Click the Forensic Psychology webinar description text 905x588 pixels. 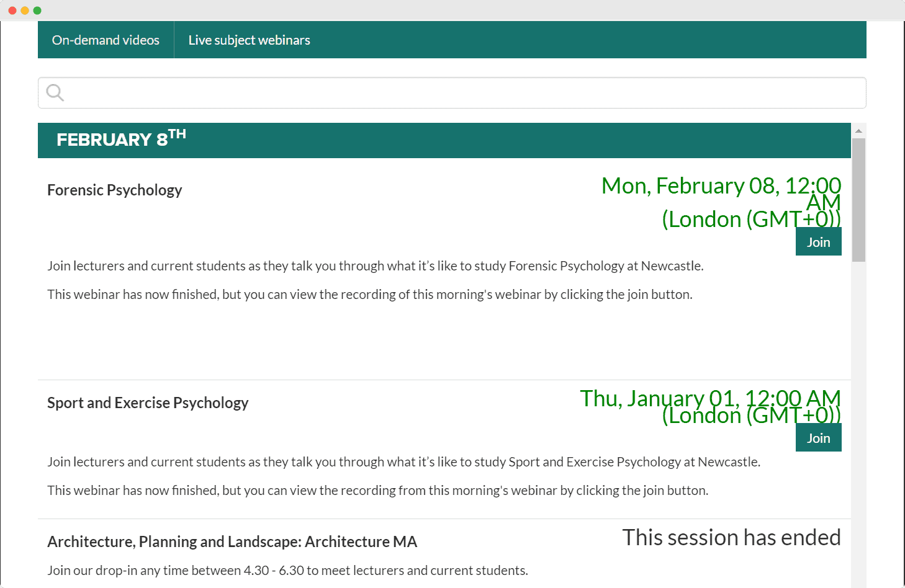tap(376, 265)
